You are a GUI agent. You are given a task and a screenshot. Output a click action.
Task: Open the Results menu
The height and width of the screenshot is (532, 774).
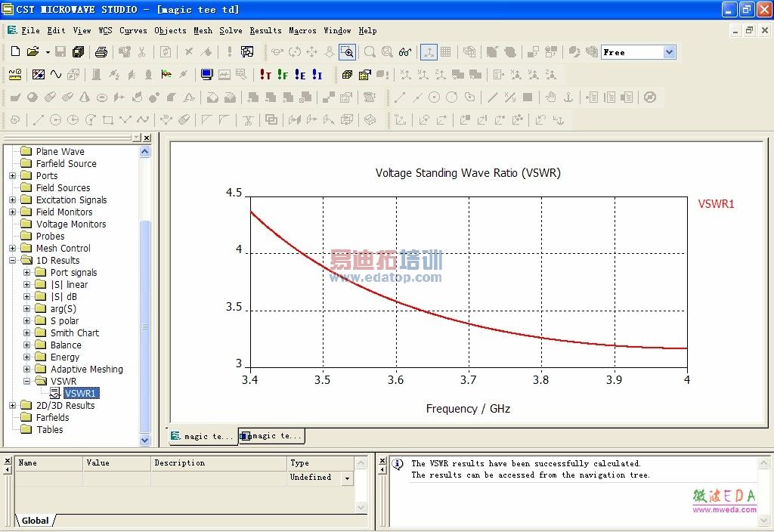[265, 30]
